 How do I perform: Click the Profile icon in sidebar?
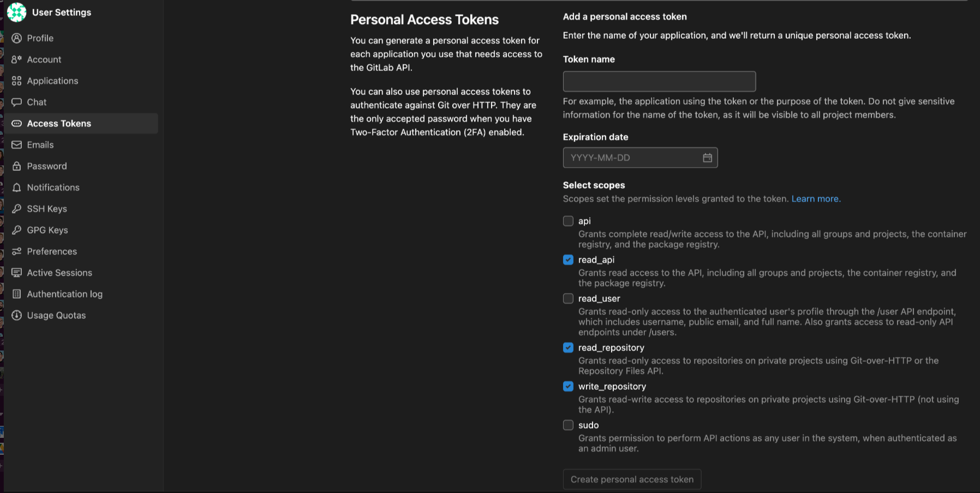pos(17,38)
